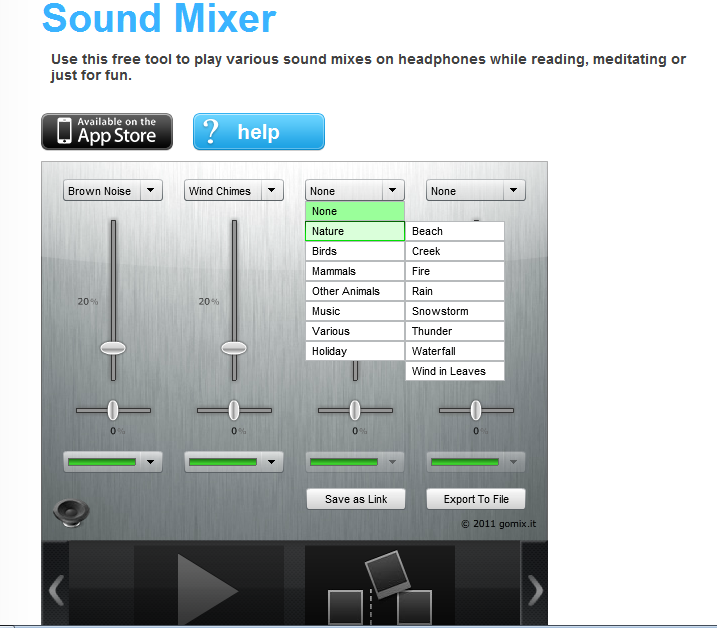Click the 20% volume label of Brown Noise
This screenshot has width=717, height=628.
[x=87, y=301]
